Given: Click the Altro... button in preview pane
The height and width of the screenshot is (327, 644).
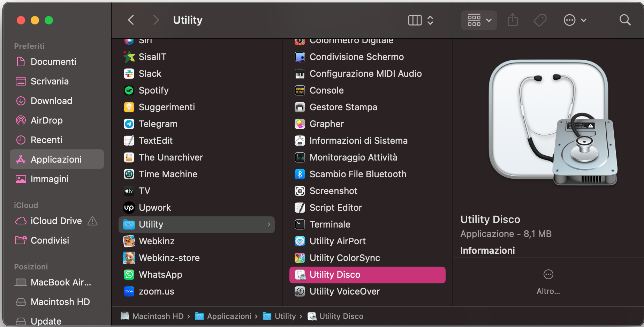Looking at the screenshot, I should tap(548, 282).
